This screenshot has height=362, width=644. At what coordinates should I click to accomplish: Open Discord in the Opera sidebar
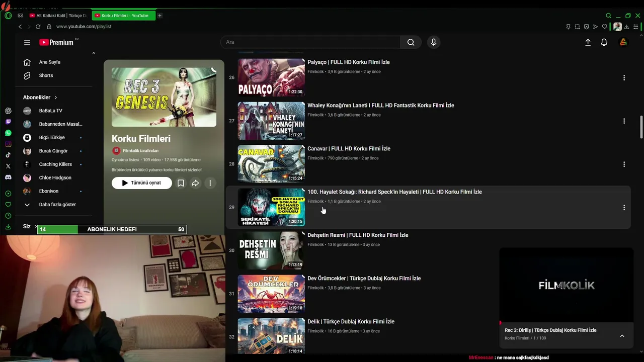click(x=8, y=177)
